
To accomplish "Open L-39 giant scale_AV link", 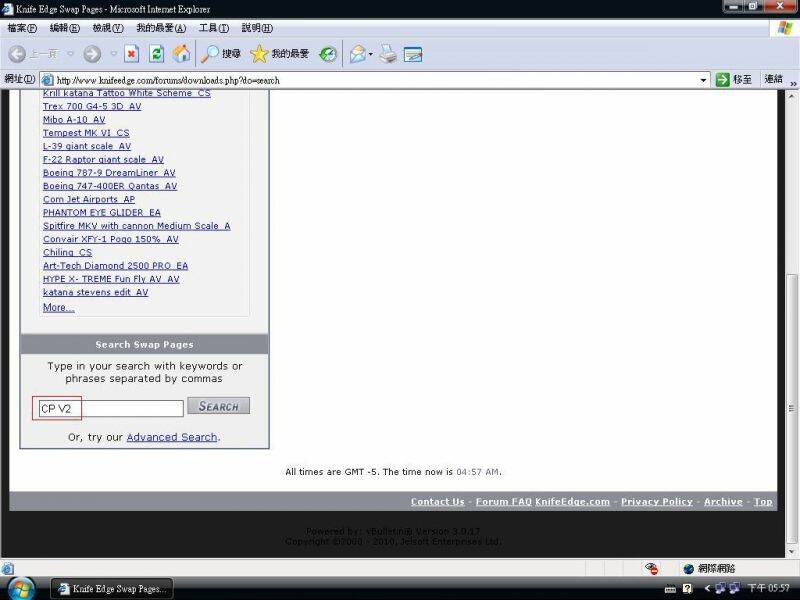I will [87, 146].
